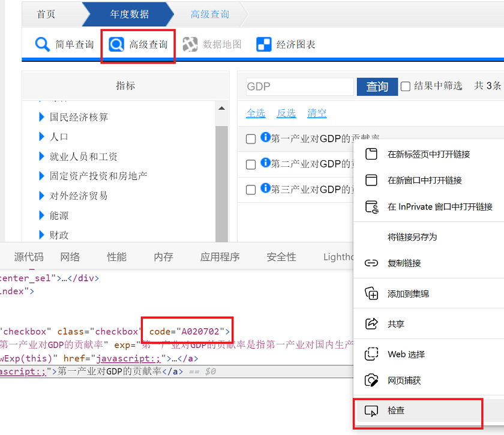The height and width of the screenshot is (435, 504).
Task: Open the 内存 DevTools tab
Action: (163, 257)
